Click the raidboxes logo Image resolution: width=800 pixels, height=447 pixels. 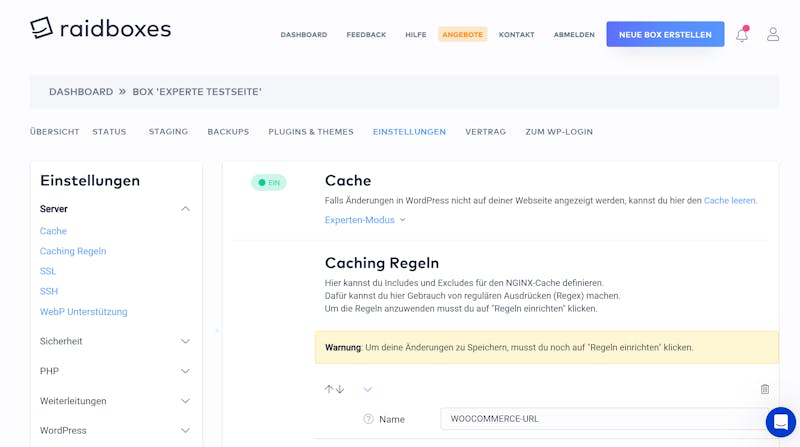(x=101, y=28)
